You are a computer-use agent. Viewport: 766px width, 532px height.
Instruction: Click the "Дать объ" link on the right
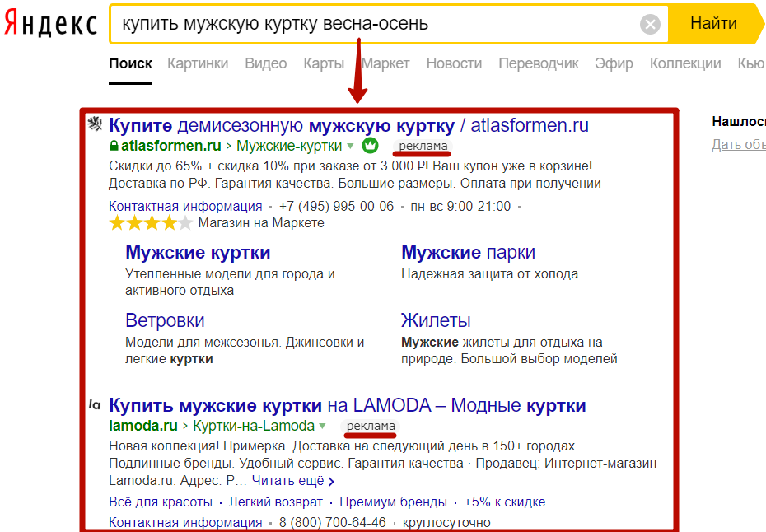[738, 145]
